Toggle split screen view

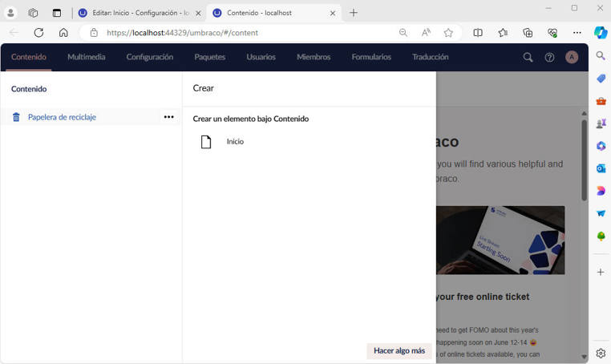478,33
